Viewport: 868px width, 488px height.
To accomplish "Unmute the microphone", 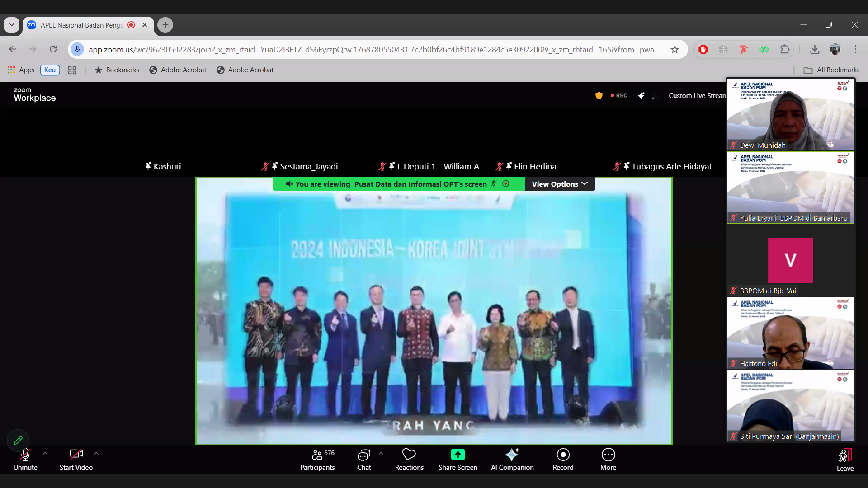I will click(25, 459).
